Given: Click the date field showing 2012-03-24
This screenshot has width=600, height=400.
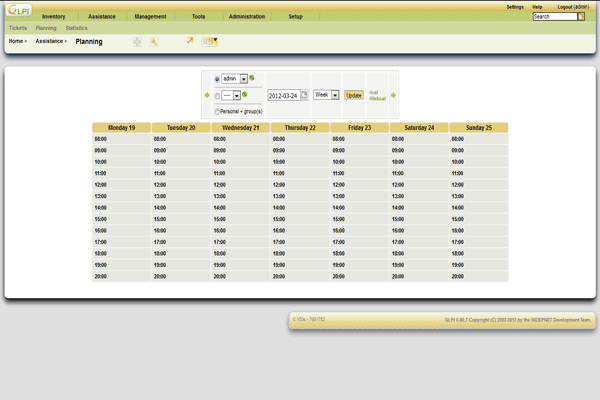Looking at the screenshot, I should 284,96.
